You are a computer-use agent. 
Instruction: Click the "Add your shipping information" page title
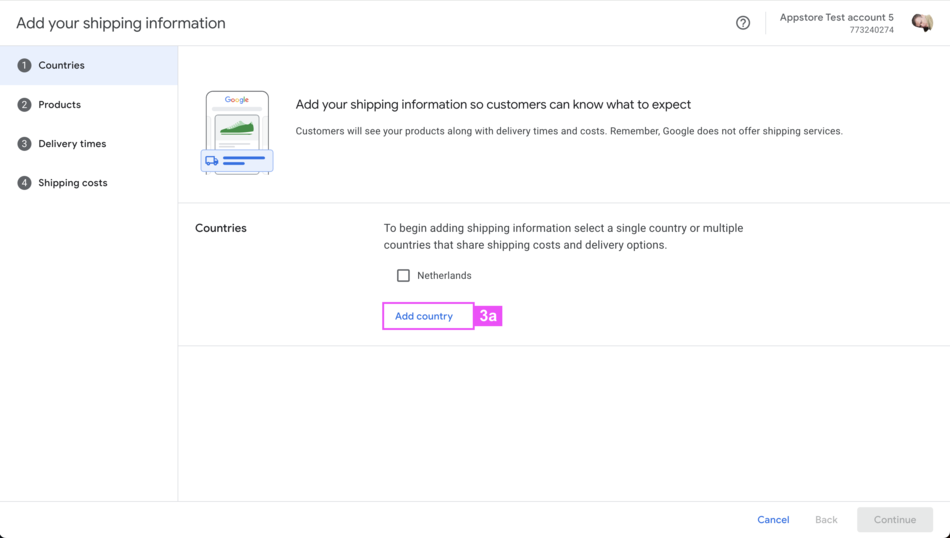pyautogui.click(x=121, y=23)
